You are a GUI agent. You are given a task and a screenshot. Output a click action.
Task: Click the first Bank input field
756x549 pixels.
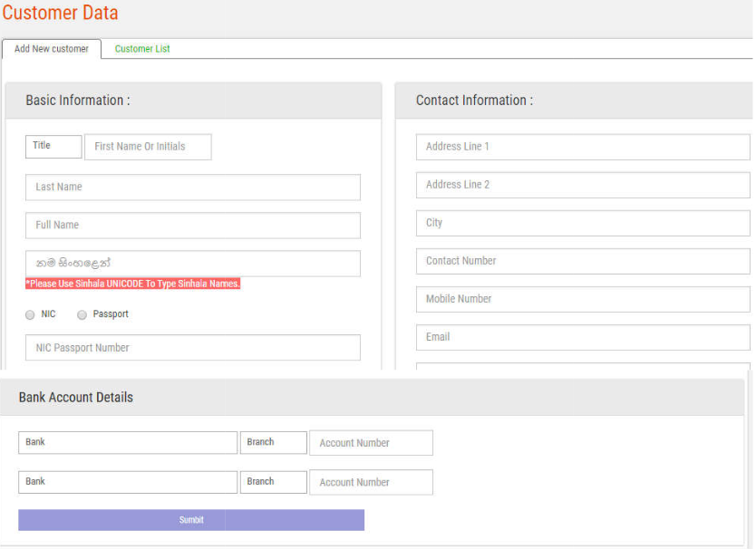pos(127,442)
